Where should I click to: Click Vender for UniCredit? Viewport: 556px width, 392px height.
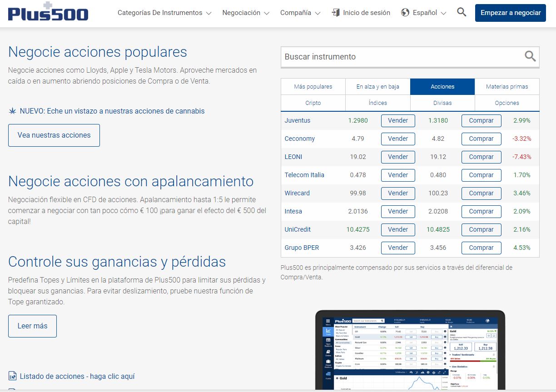[398, 229]
